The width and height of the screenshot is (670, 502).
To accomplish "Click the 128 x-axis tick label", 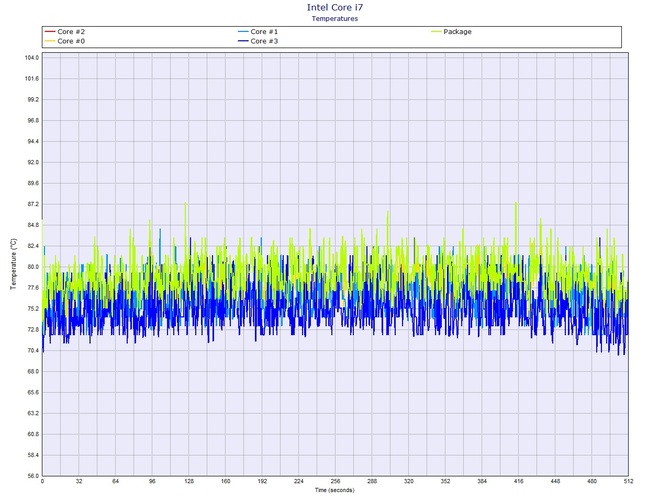I will click(189, 481).
